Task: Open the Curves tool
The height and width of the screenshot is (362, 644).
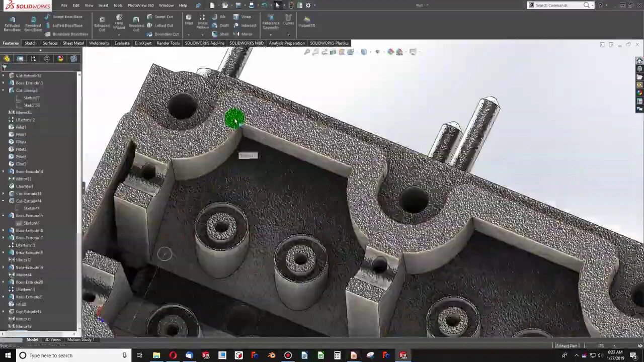Action: pyautogui.click(x=288, y=21)
